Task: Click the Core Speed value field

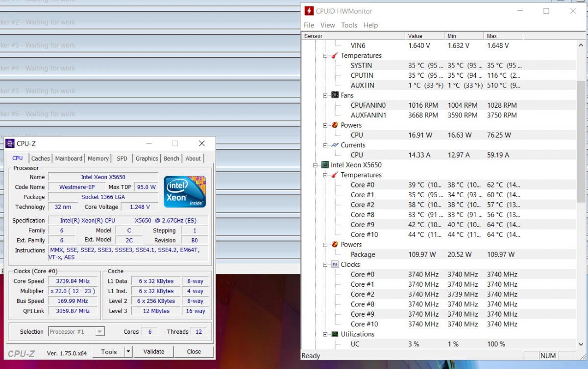Action: [73, 281]
